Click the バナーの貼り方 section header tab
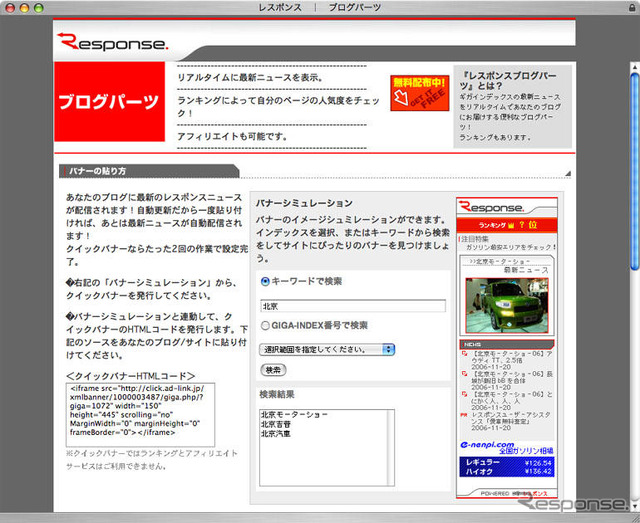 point(149,171)
